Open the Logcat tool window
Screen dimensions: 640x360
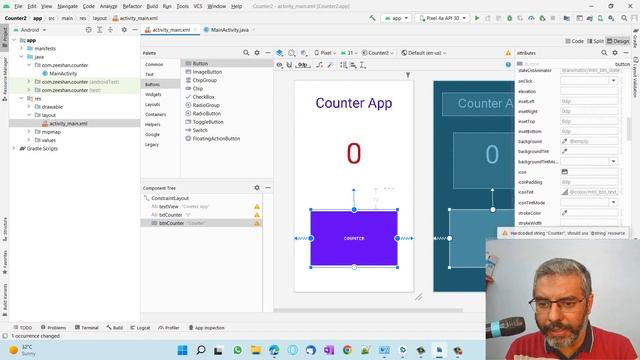point(140,327)
